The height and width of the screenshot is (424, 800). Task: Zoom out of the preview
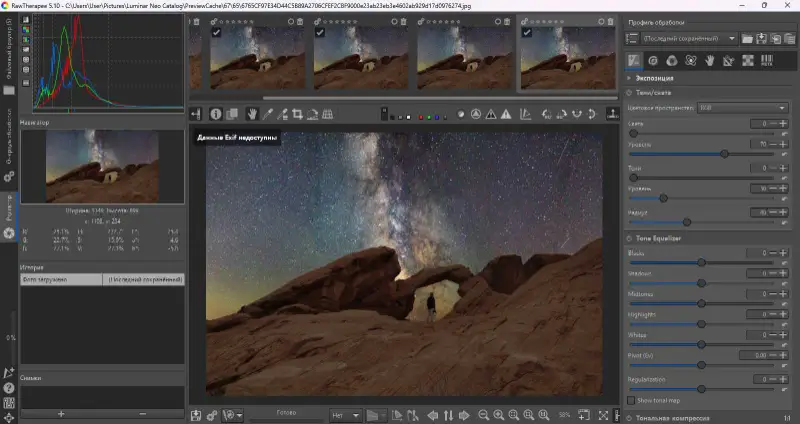pos(483,415)
